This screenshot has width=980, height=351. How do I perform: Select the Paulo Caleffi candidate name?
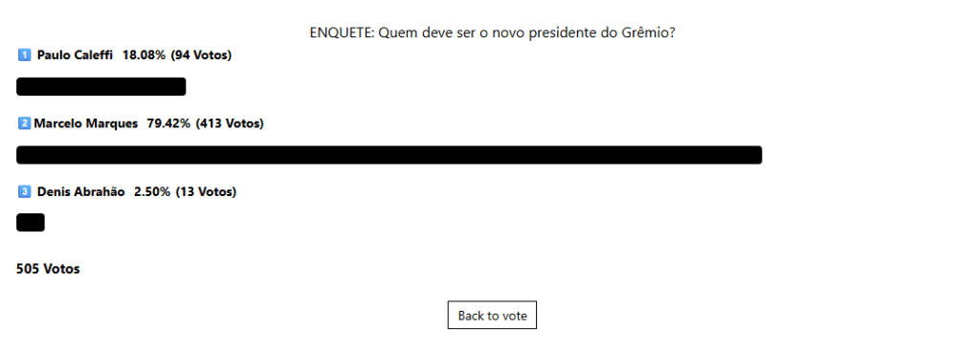pyautogui.click(x=75, y=55)
